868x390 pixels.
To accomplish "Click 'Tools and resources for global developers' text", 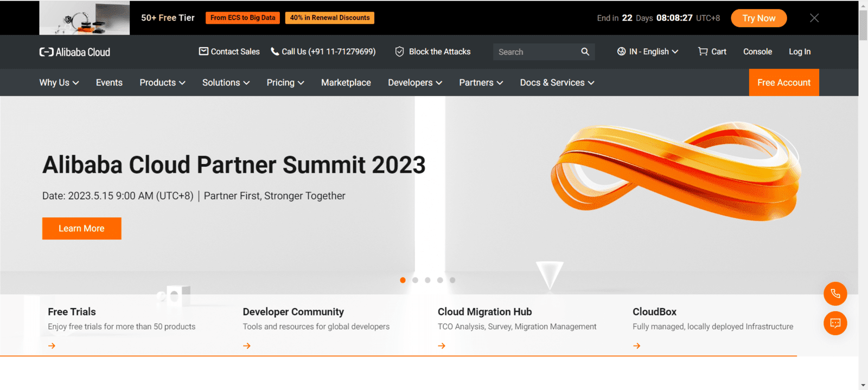I will (x=316, y=326).
